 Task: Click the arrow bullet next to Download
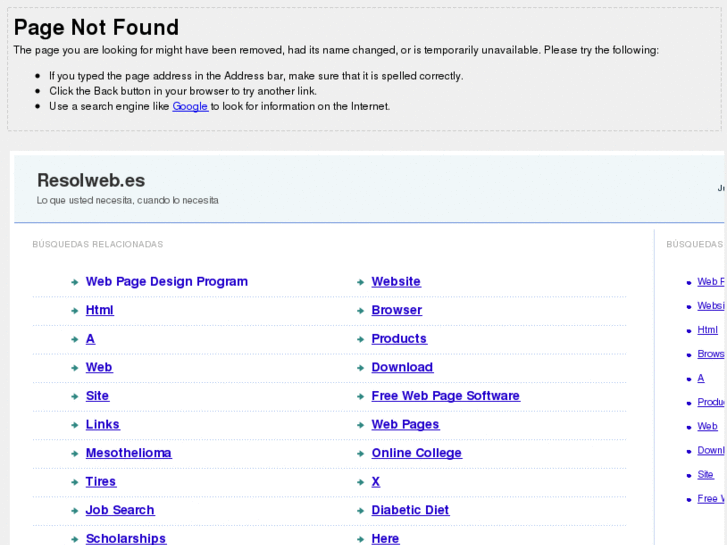tap(361, 368)
